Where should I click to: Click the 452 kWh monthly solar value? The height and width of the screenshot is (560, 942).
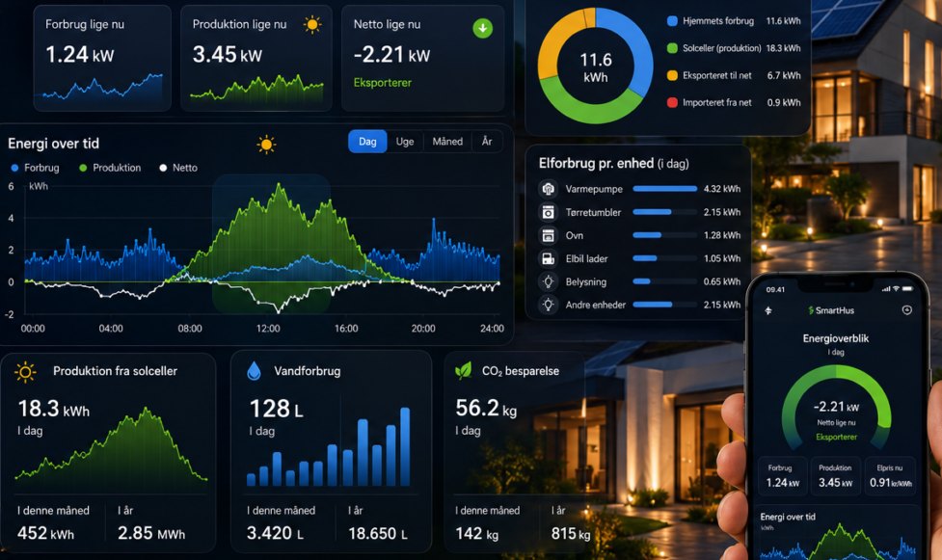[x=45, y=533]
